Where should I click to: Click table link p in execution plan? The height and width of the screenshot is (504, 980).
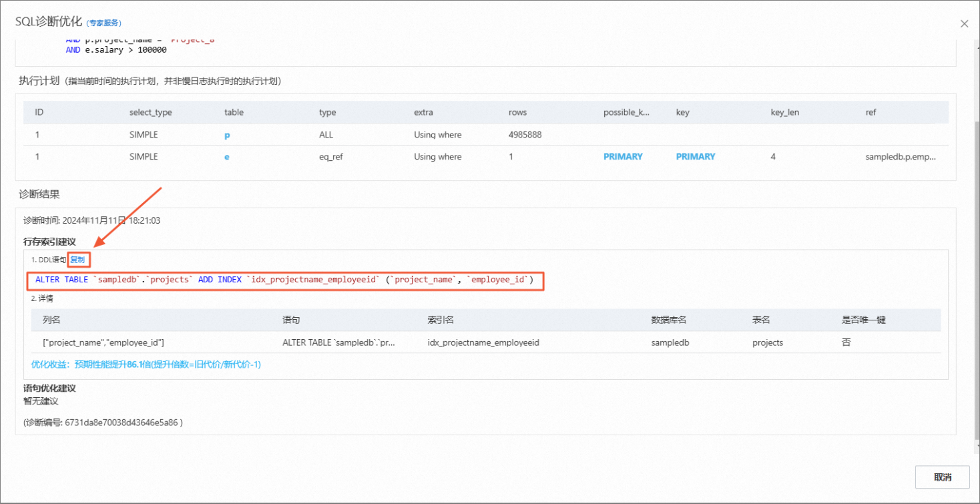point(227,135)
